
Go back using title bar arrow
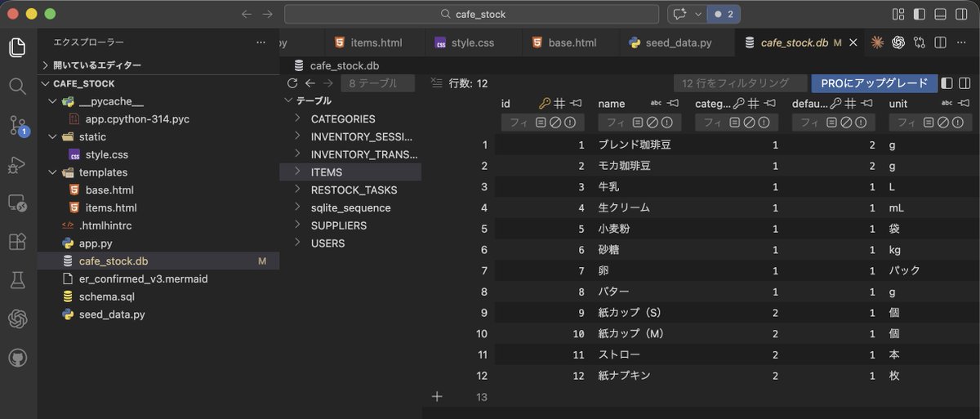pos(247,14)
